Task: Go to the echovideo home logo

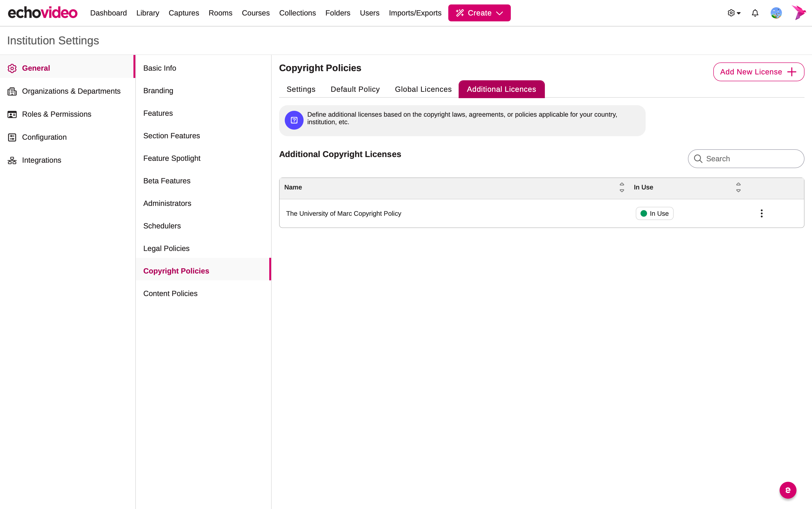Action: 43,13
